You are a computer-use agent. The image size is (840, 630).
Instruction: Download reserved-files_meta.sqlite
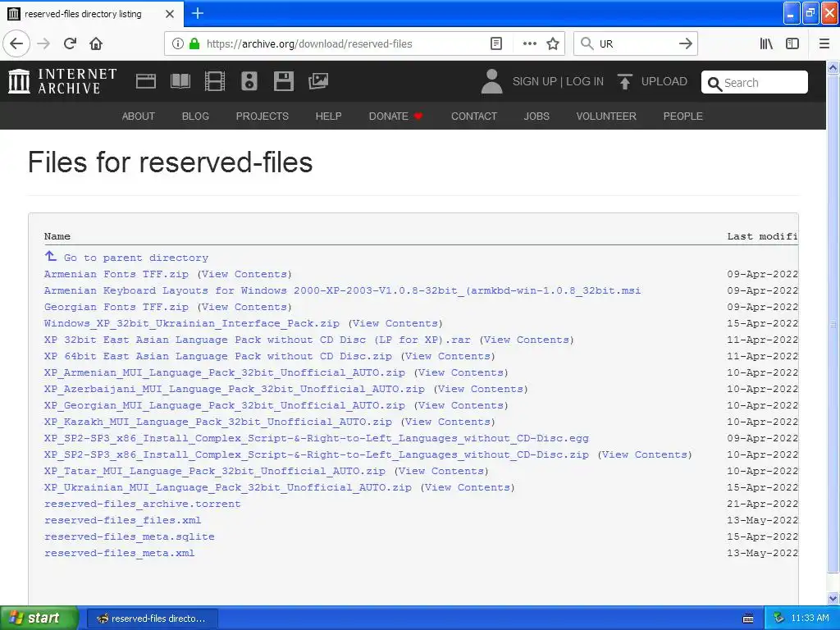tap(129, 536)
